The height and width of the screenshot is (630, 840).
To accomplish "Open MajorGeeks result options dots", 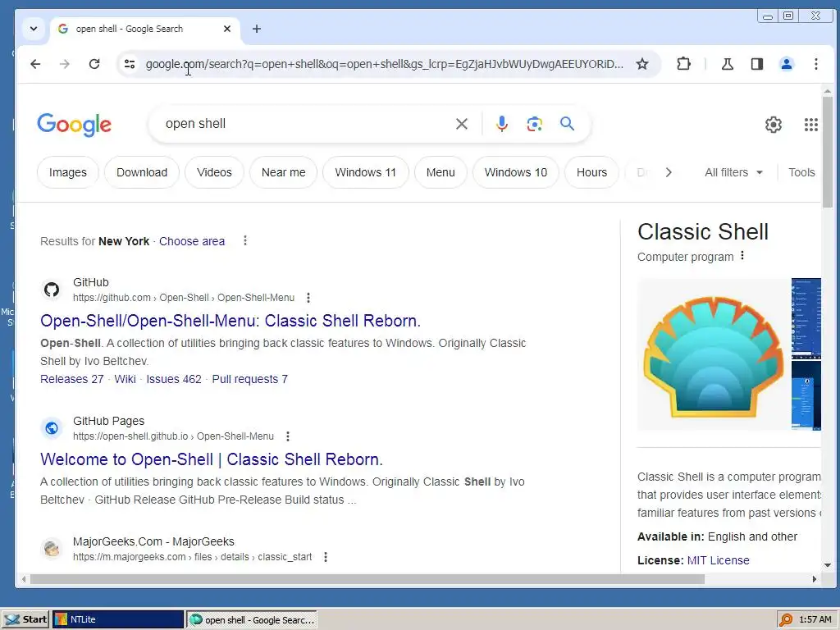I will tap(325, 557).
